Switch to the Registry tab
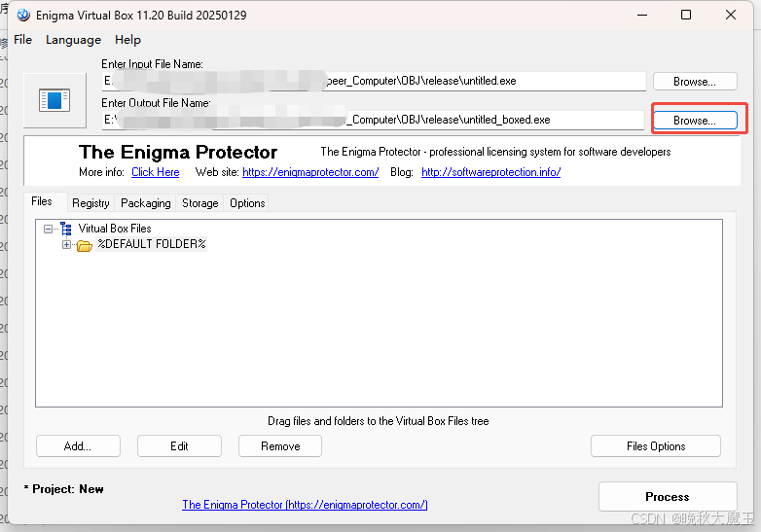This screenshot has height=532, width=761. 91,203
